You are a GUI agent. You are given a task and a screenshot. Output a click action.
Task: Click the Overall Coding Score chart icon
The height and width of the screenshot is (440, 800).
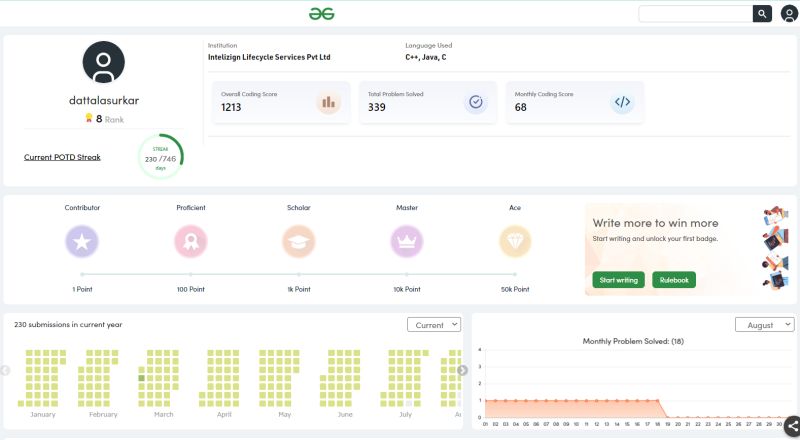coord(327,102)
